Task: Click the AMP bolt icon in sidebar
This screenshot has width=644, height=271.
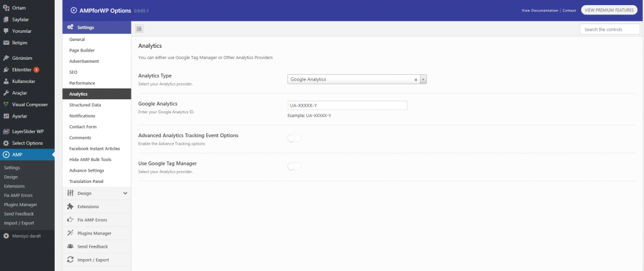Action: coord(6,155)
